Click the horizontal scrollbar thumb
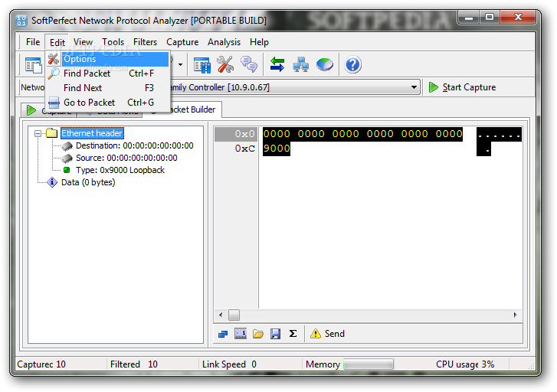This screenshot has width=557, height=392. (234, 315)
